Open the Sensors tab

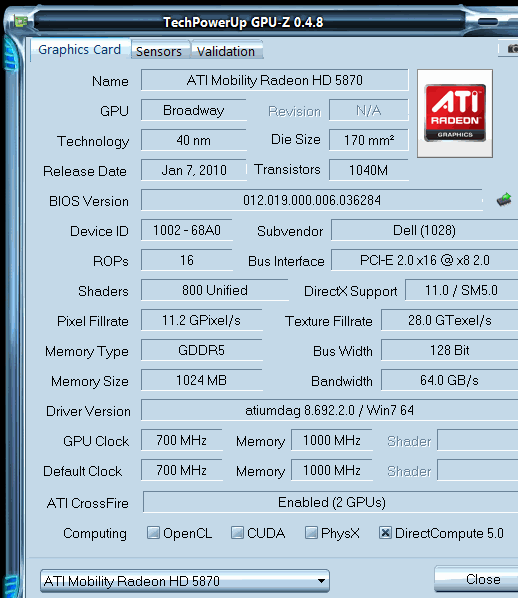159,51
